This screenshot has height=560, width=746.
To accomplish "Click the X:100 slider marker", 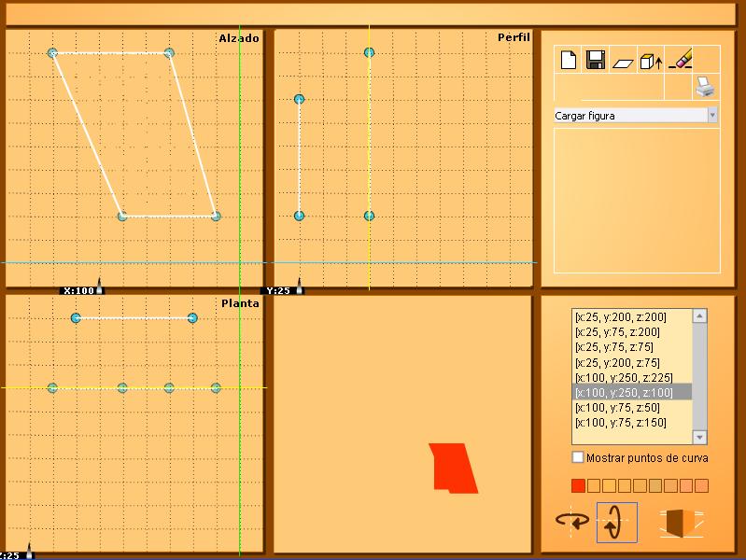I will pyautogui.click(x=99, y=287).
